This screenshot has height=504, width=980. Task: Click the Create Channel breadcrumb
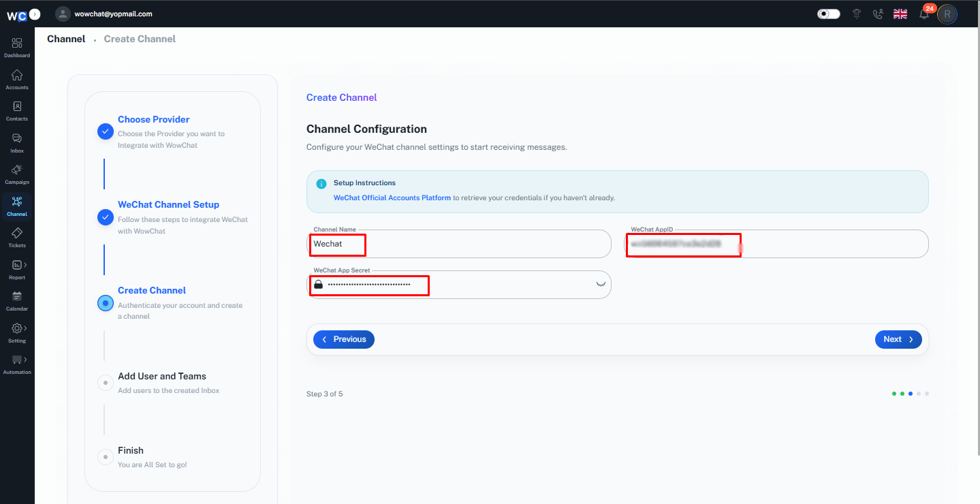140,39
